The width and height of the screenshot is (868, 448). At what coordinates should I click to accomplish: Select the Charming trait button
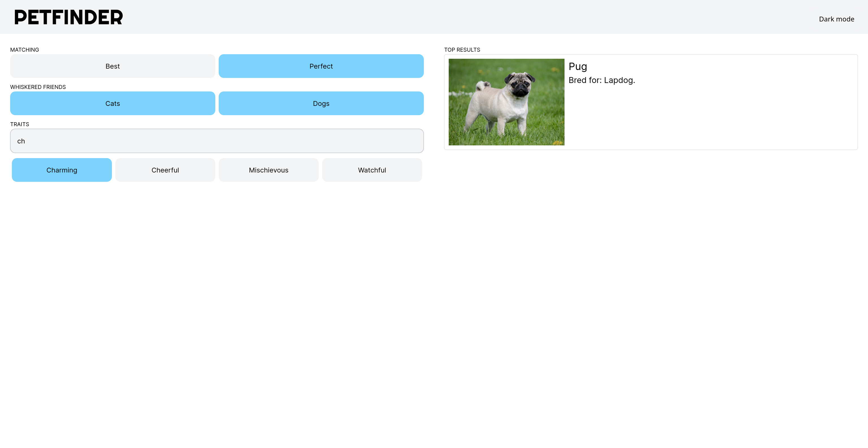[62, 170]
